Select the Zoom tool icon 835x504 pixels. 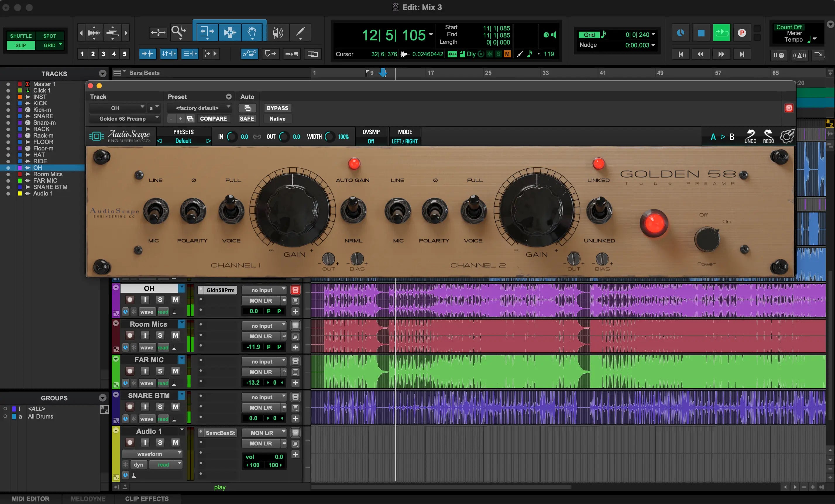coord(179,32)
